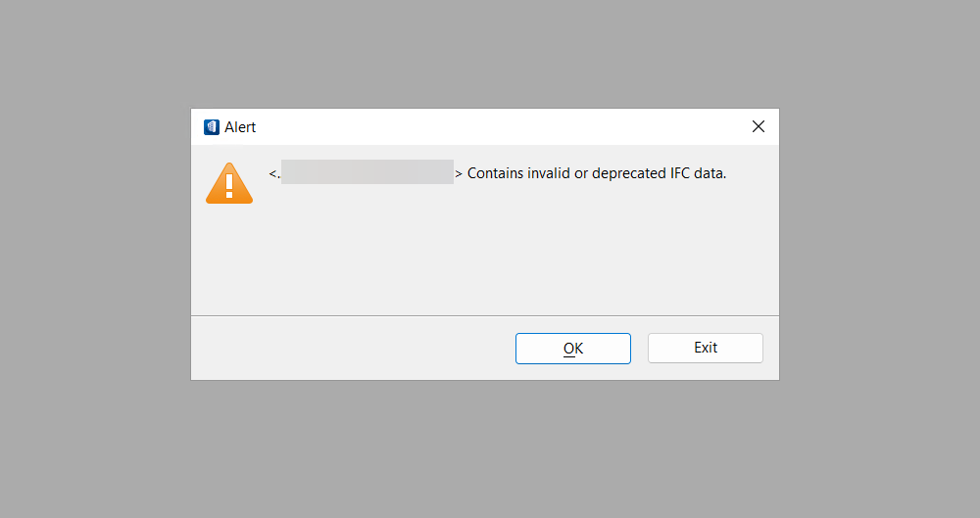Click the empty dialog body below the message
Viewport: 980px width, 518px height.
pos(485,257)
